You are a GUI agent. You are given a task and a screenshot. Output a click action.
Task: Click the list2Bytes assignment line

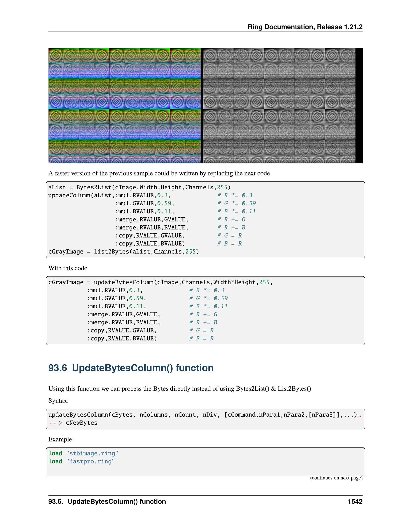(123, 252)
